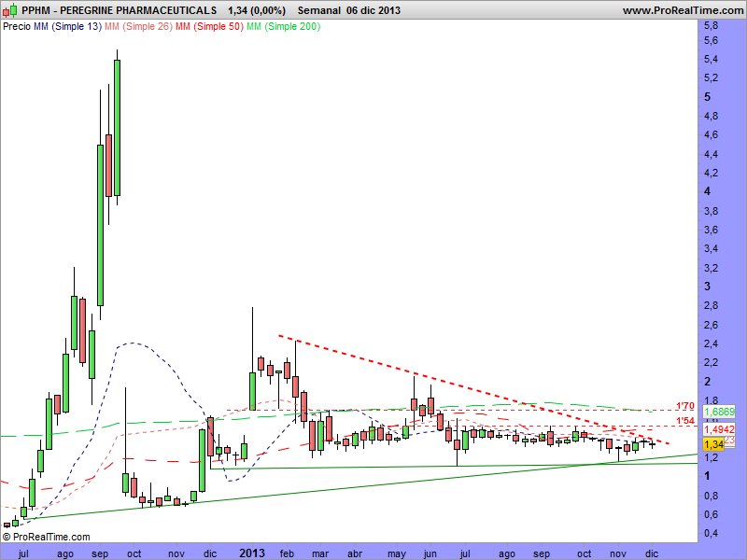This screenshot has width=747, height=560.
Task: Open the Semanal timeframe label
Action: pos(319,10)
